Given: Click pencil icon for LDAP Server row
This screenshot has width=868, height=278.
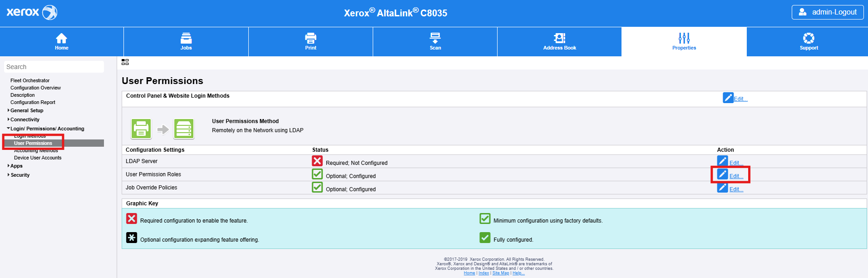Looking at the screenshot, I should click(x=722, y=161).
